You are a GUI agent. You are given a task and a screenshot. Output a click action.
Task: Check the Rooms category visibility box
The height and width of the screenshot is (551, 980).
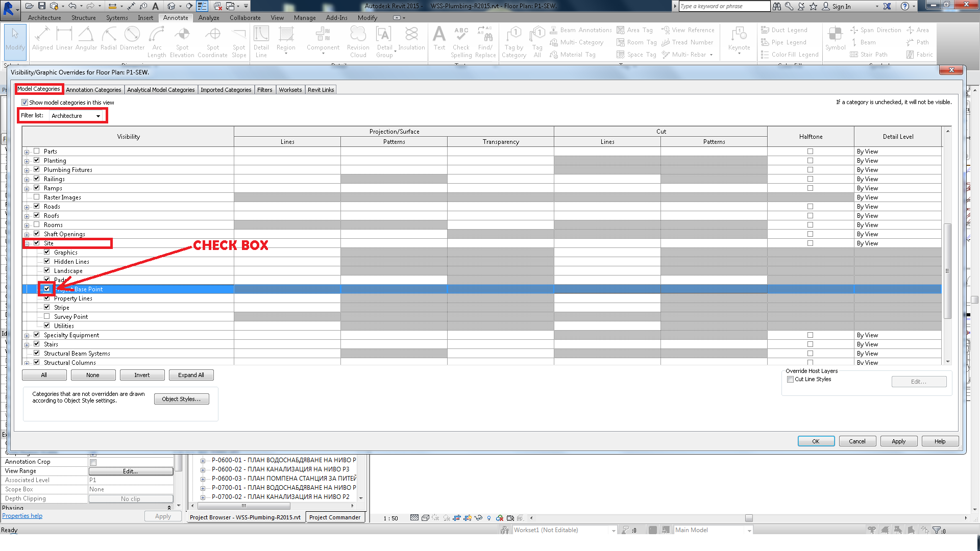(x=37, y=224)
